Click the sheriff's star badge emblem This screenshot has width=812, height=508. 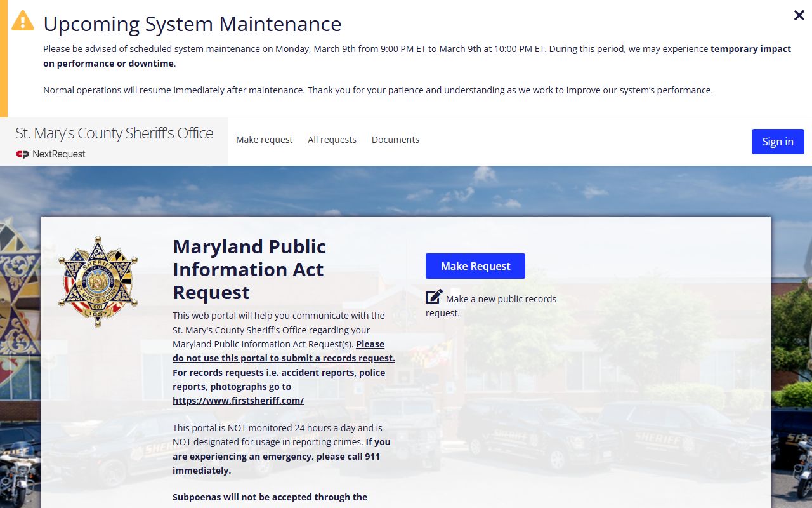tap(98, 281)
